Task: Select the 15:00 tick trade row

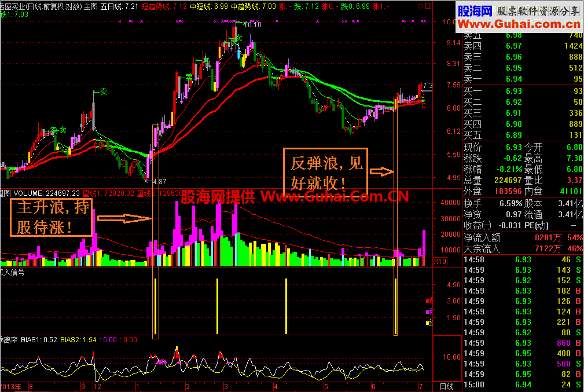Action: tap(523, 385)
